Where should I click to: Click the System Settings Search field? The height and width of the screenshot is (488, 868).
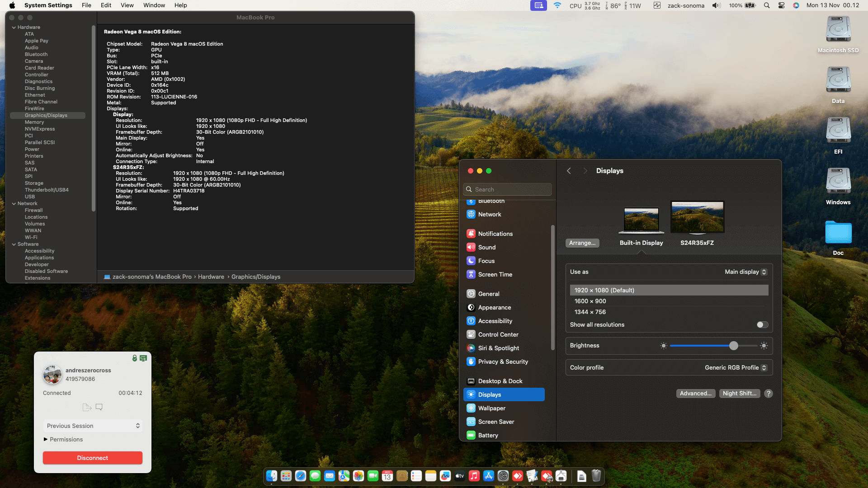point(507,189)
